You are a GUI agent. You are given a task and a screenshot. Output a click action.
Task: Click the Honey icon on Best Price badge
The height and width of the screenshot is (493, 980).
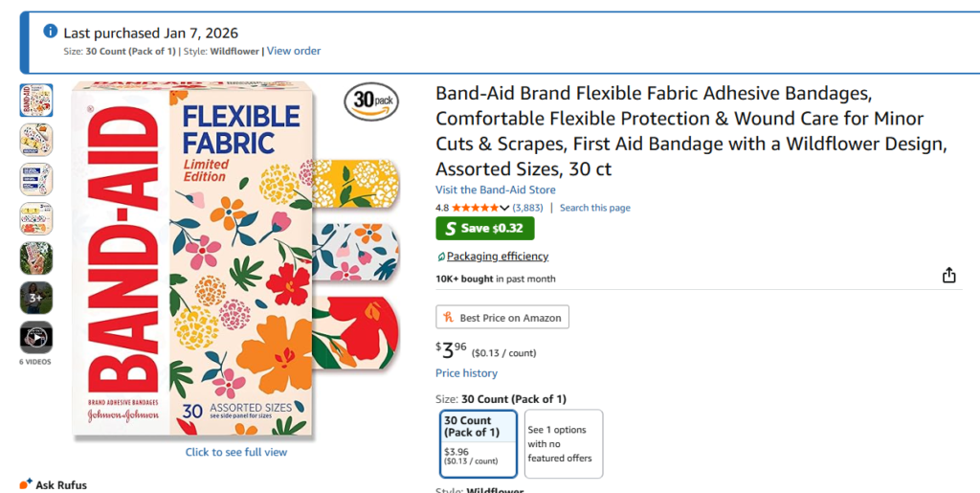[x=448, y=317]
